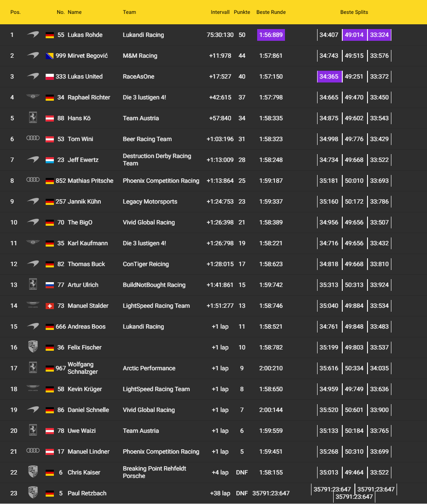The width and height of the screenshot is (427, 504).
Task: Click Swiss flag beside Manuel Stalder
Action: point(50,306)
